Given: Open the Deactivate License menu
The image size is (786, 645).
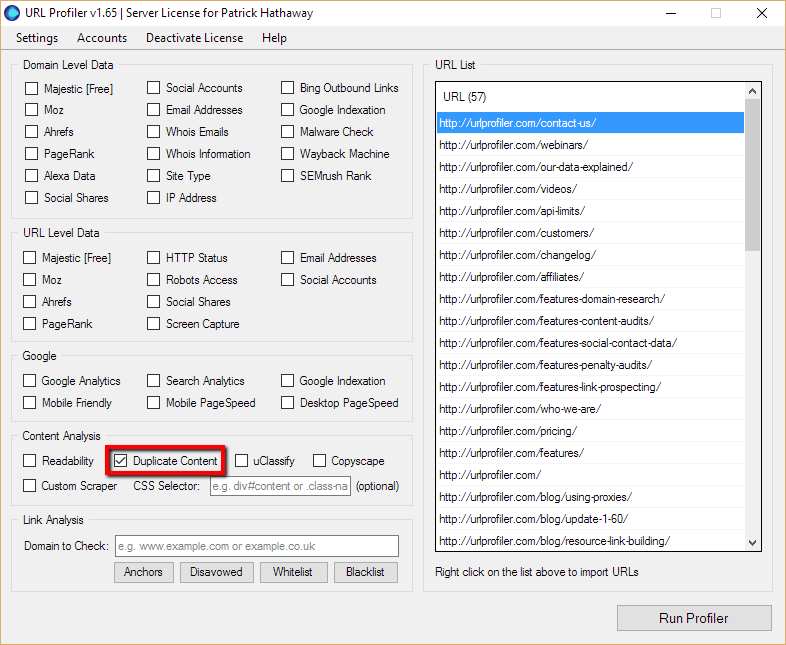Looking at the screenshot, I should click(194, 38).
